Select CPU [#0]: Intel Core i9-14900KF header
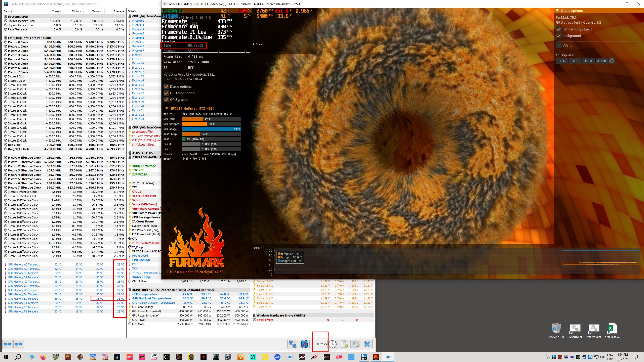Image resolution: width=644 pixels, height=362 pixels. click(64, 38)
